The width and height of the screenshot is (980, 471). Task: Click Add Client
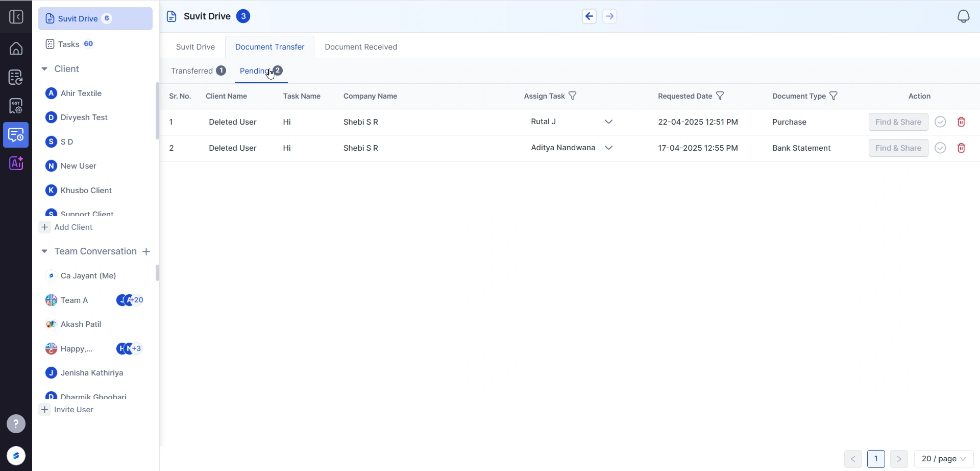[67, 227]
